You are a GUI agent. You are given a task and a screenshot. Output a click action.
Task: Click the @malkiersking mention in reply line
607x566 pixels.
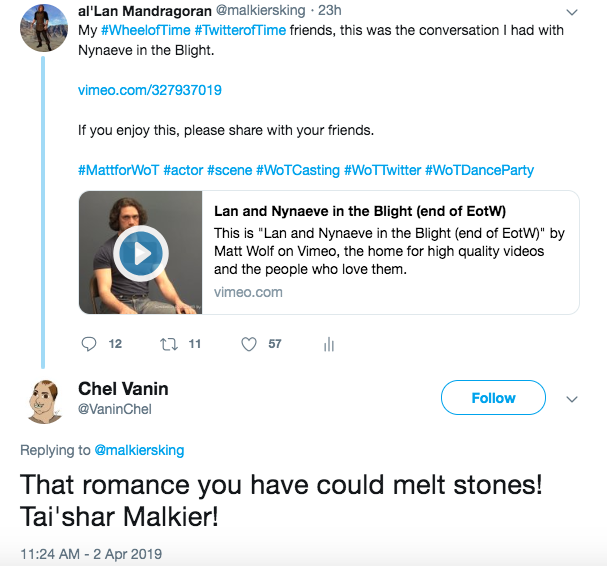point(139,450)
